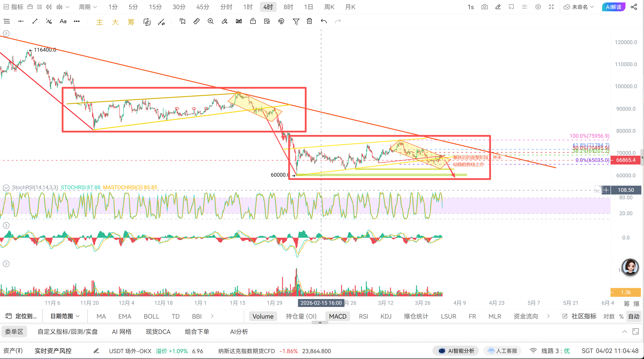
Task: Select the ruler measure tool
Action: tap(197, 21)
